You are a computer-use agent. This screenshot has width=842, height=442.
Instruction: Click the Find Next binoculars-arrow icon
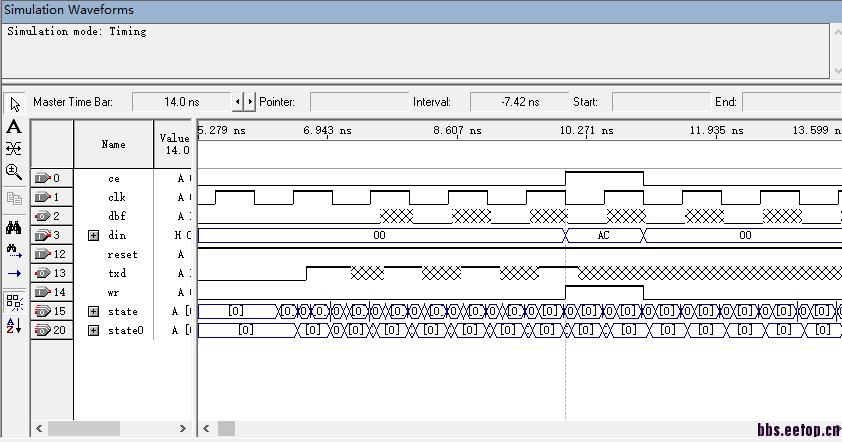pyautogui.click(x=14, y=249)
